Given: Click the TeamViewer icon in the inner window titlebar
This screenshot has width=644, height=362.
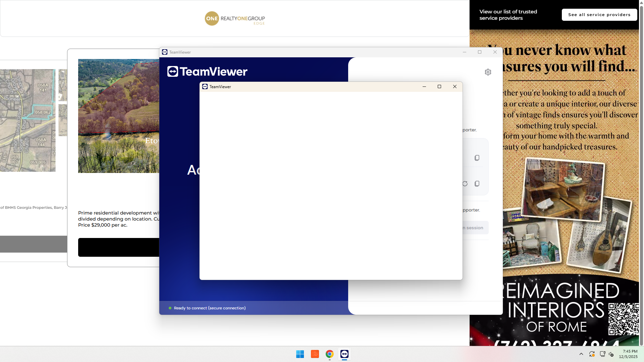Looking at the screenshot, I should tap(205, 86).
